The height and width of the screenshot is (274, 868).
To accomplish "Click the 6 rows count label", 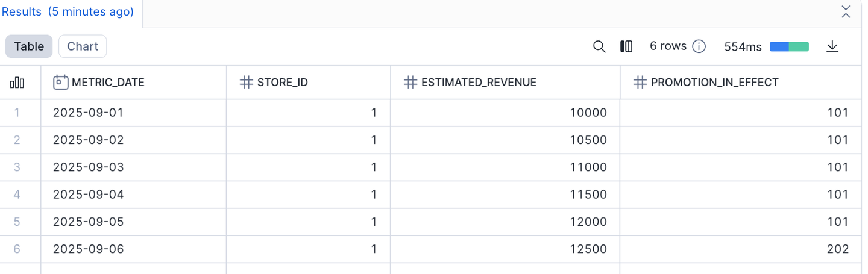I will pyautogui.click(x=668, y=46).
